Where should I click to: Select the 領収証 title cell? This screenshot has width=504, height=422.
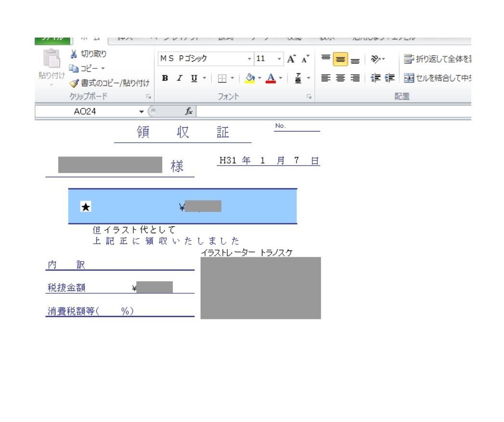point(182,132)
